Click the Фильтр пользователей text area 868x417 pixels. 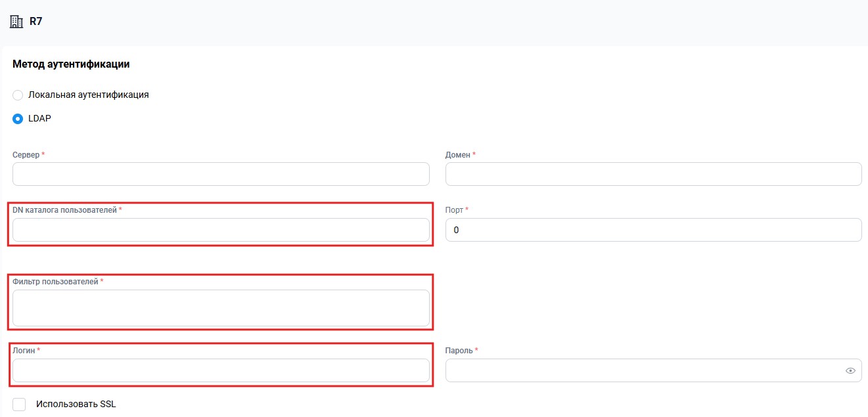[221, 308]
